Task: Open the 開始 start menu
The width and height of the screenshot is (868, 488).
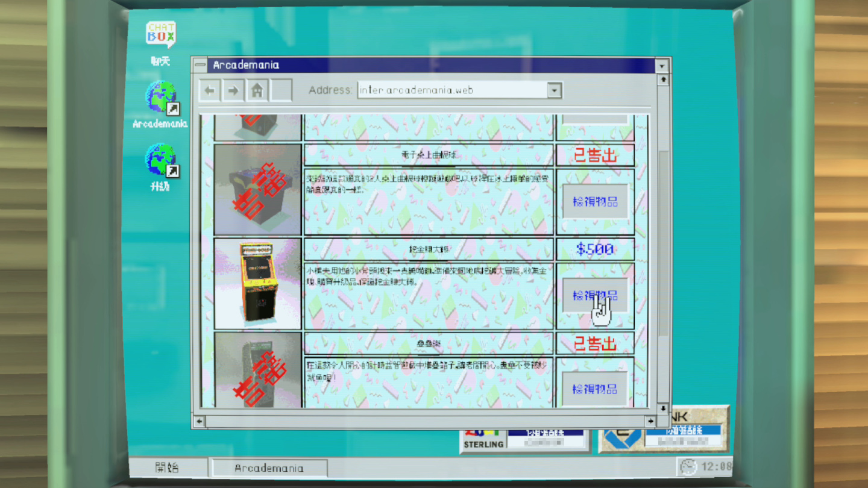Action: click(167, 468)
